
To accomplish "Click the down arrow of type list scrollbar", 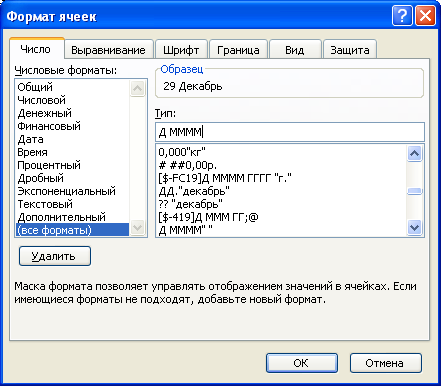I will [x=415, y=228].
